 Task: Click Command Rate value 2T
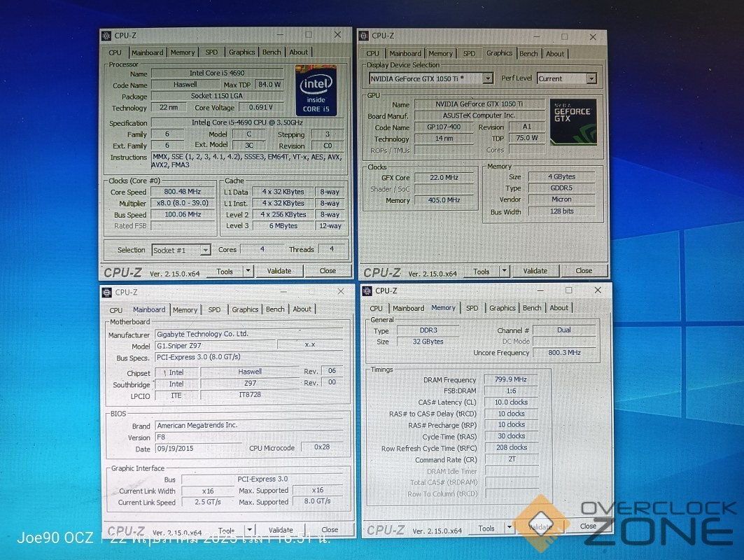click(x=511, y=459)
